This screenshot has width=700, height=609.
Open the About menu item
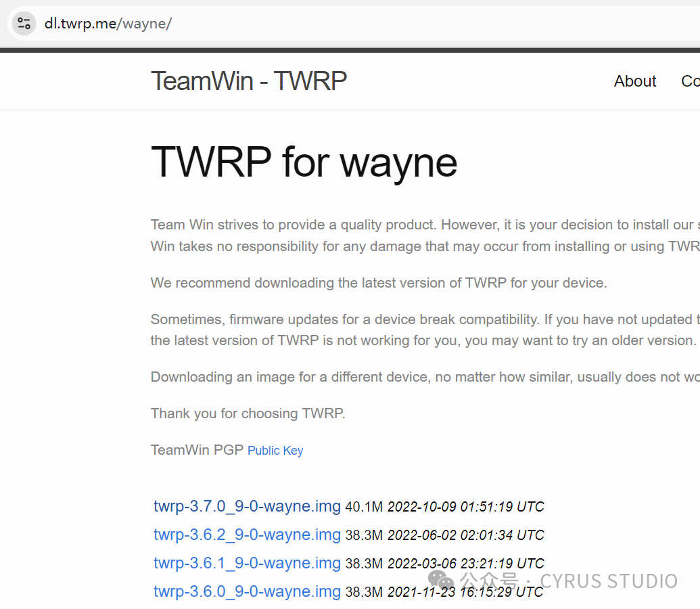tap(635, 81)
